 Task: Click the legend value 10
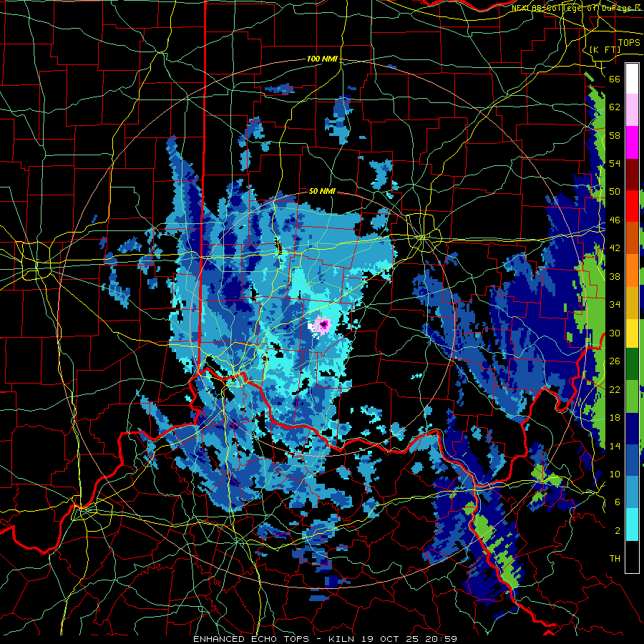(x=615, y=474)
